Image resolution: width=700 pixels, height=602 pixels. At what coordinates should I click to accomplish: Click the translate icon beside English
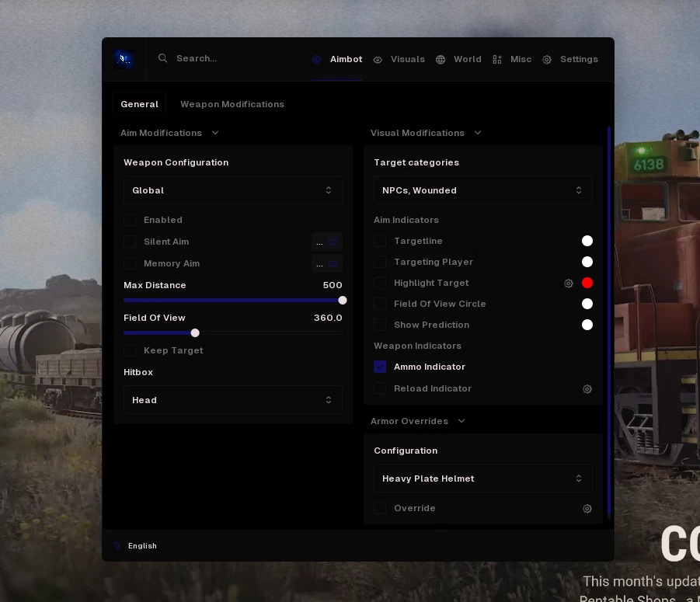pyautogui.click(x=117, y=545)
